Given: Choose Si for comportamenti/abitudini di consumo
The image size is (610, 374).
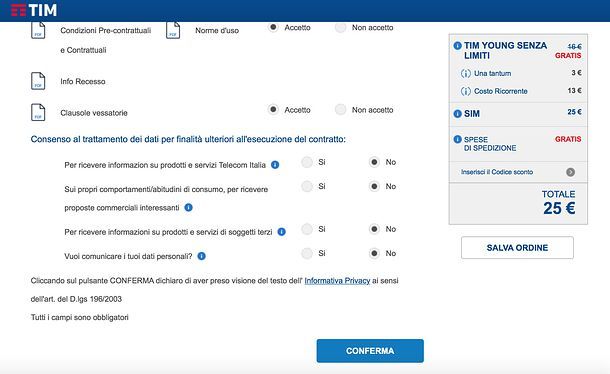Looking at the screenshot, I should [307, 186].
